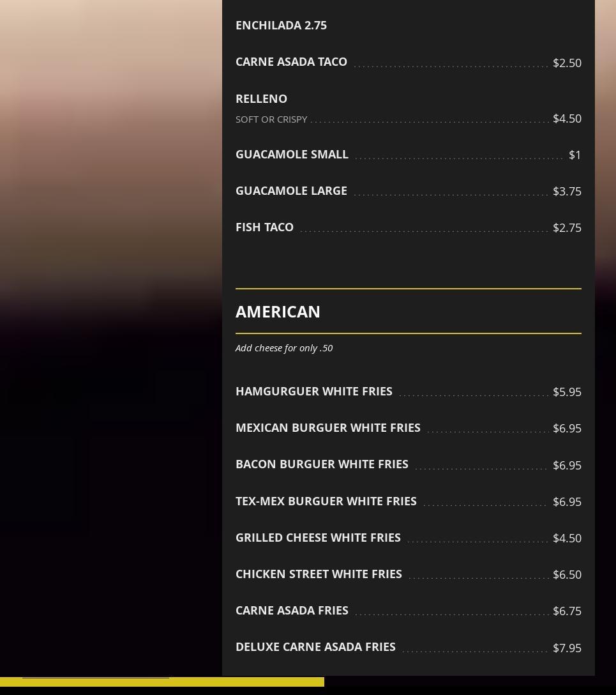The width and height of the screenshot is (616, 695).
Task: Select the Guacamole Large item
Action: (x=291, y=191)
